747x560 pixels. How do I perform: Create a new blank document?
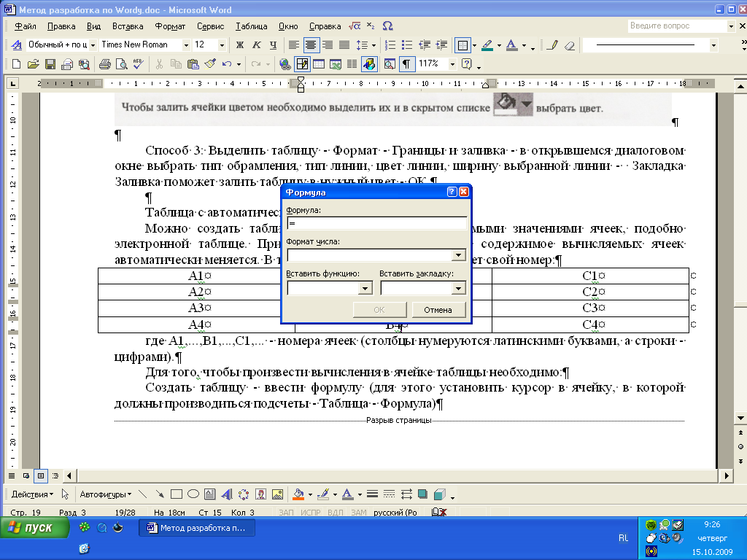tap(16, 64)
